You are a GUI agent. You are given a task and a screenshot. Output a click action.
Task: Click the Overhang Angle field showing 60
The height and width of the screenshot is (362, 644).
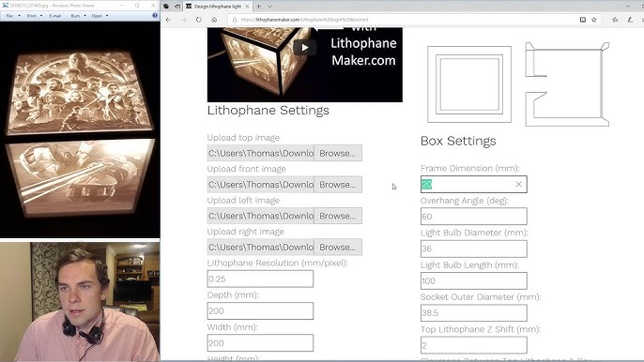coord(473,217)
